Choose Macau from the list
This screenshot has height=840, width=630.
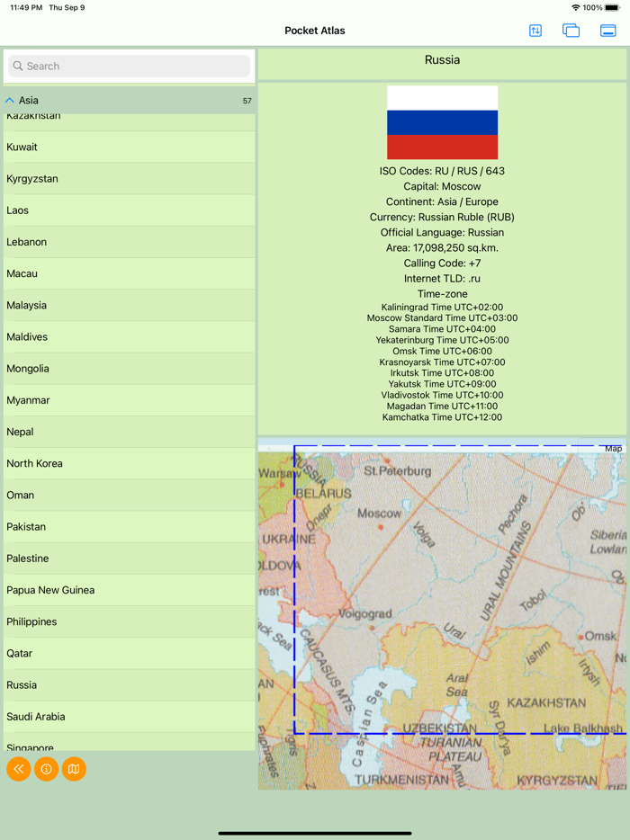click(x=130, y=273)
